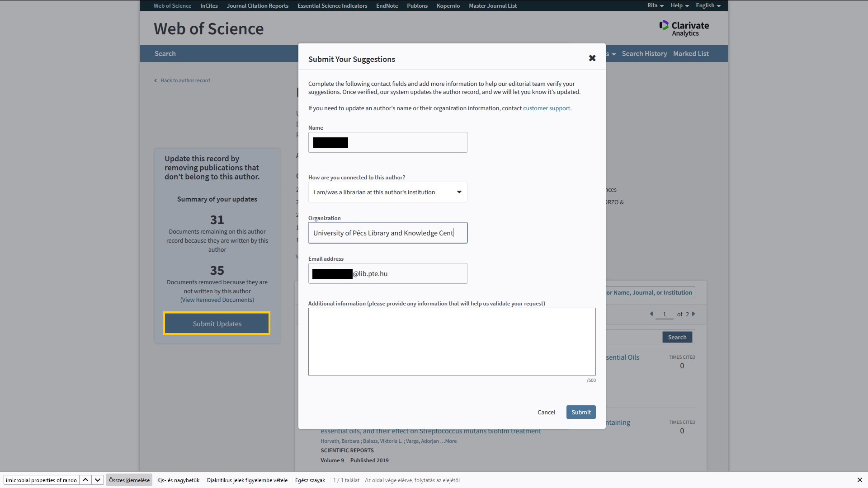The image size is (868, 488).
Task: Toggle Diakritikus jelek figyelembe vétele
Action: tap(247, 480)
